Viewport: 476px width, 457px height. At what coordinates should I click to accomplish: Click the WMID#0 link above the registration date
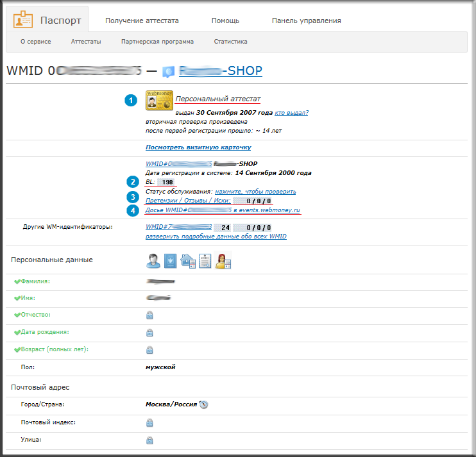[x=178, y=163]
